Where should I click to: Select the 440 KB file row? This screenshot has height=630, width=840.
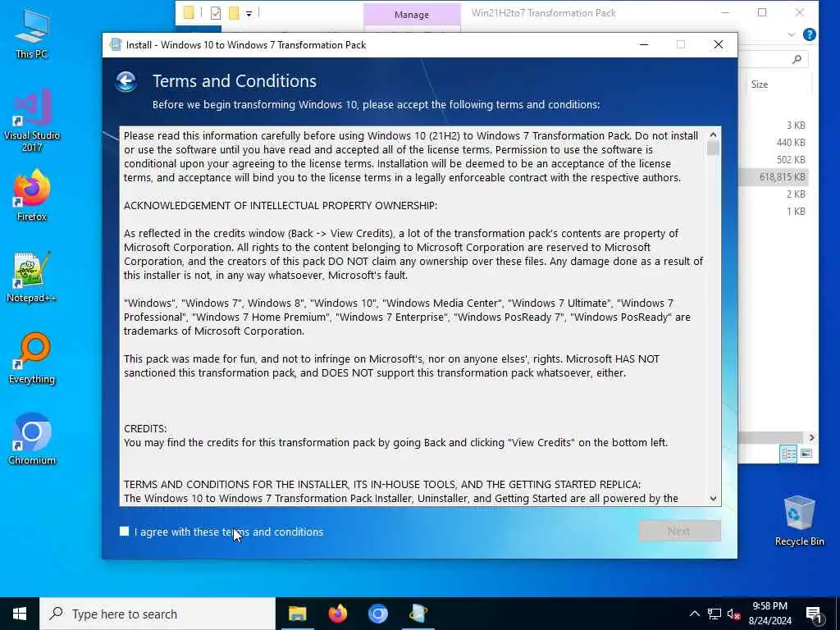pyautogui.click(x=774, y=143)
